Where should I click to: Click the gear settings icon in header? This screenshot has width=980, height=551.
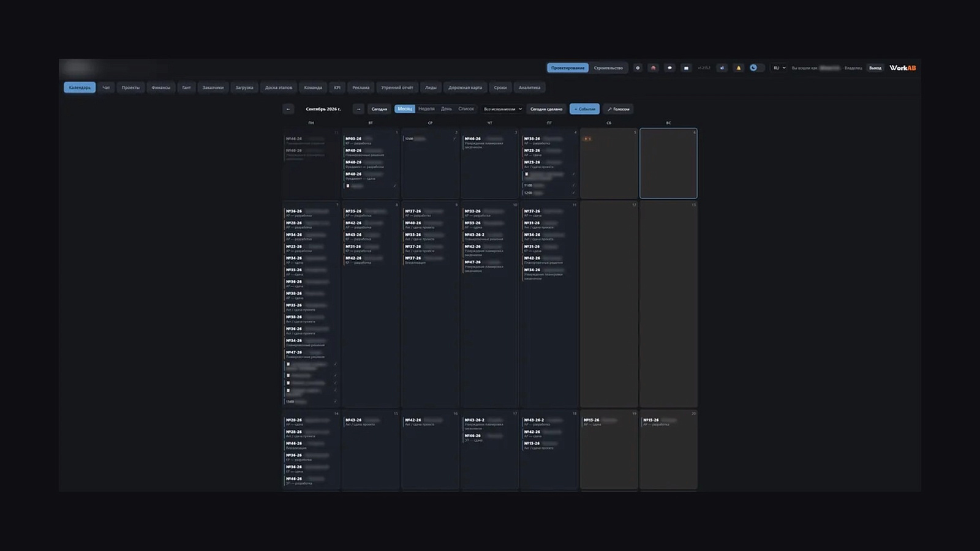click(638, 68)
